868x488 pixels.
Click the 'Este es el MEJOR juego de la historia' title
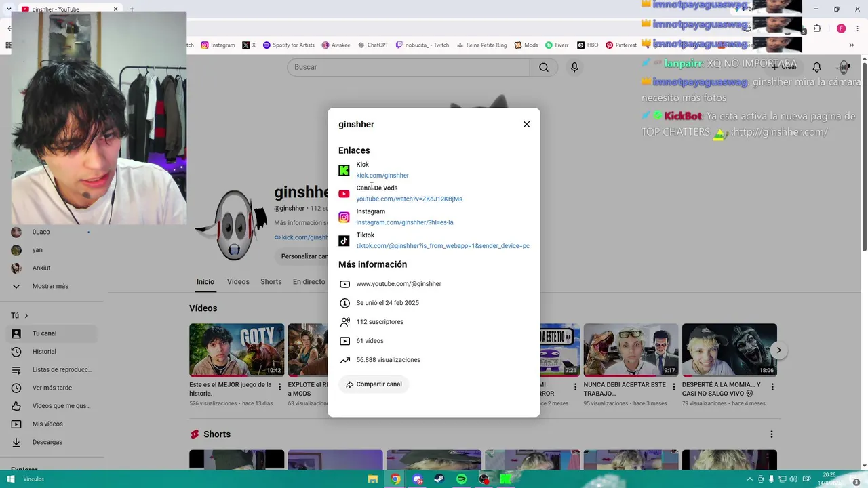coord(230,389)
